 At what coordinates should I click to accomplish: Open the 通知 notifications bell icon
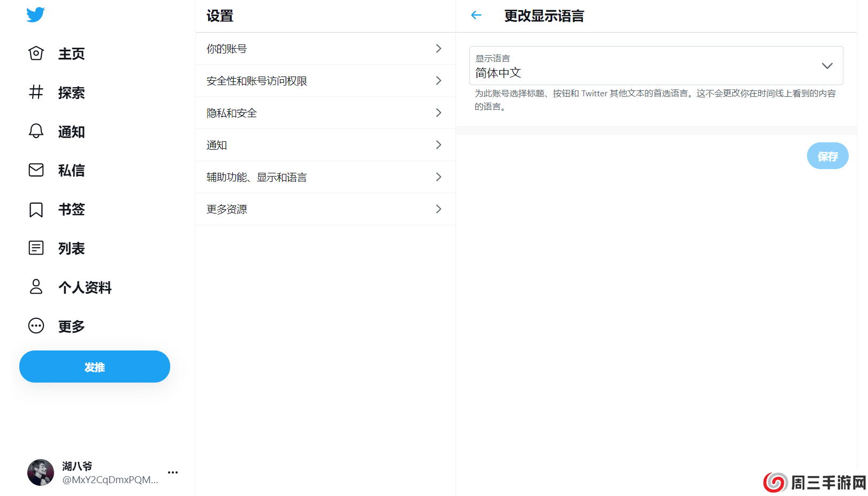[x=35, y=131]
